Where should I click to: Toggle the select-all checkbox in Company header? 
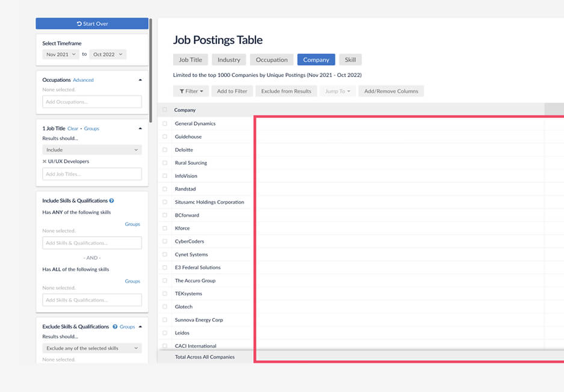165,109
